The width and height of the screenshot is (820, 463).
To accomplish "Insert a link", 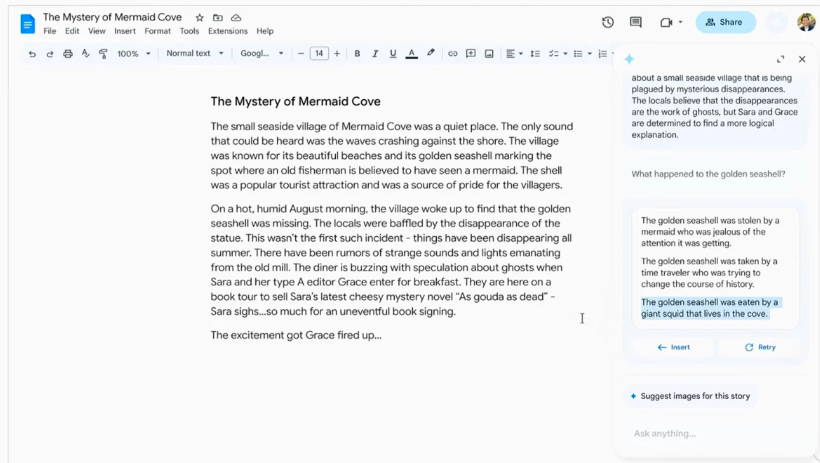I will tap(453, 53).
